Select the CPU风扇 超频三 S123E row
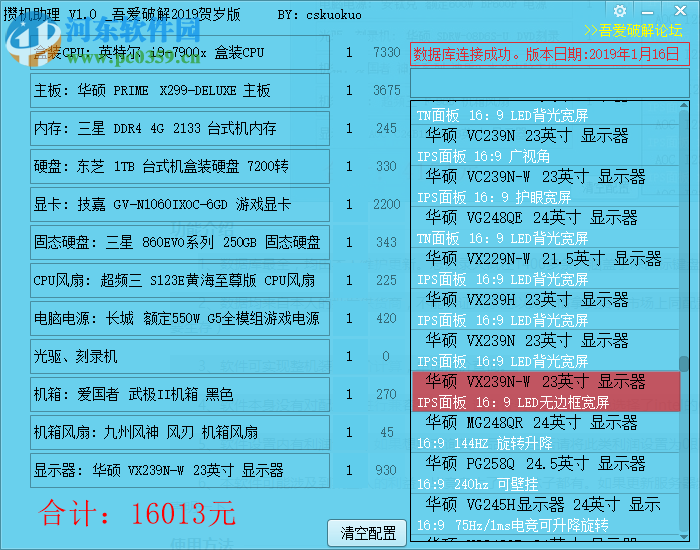The width and height of the screenshot is (700, 550). pos(180,280)
